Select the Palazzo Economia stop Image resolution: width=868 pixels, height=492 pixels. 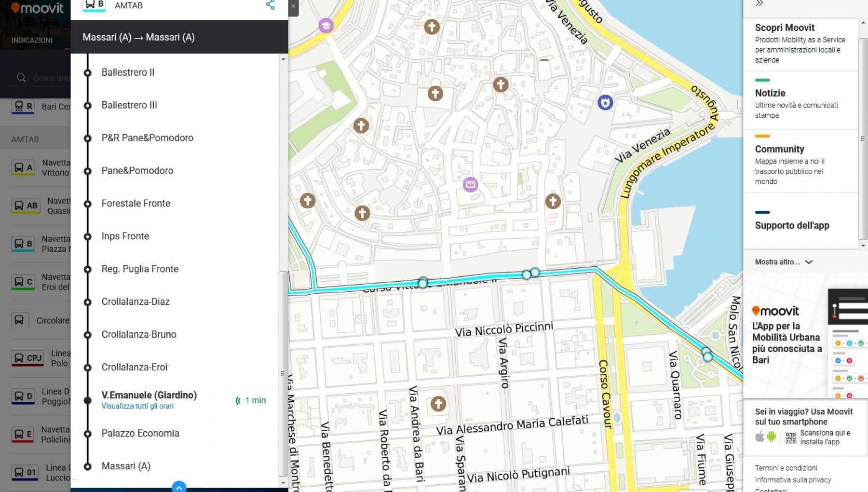(140, 434)
